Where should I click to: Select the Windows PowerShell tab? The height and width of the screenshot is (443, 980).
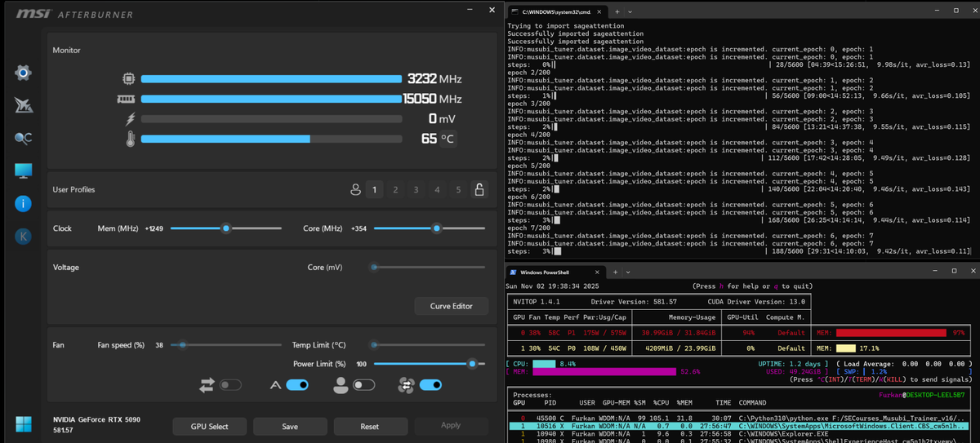coord(556,272)
